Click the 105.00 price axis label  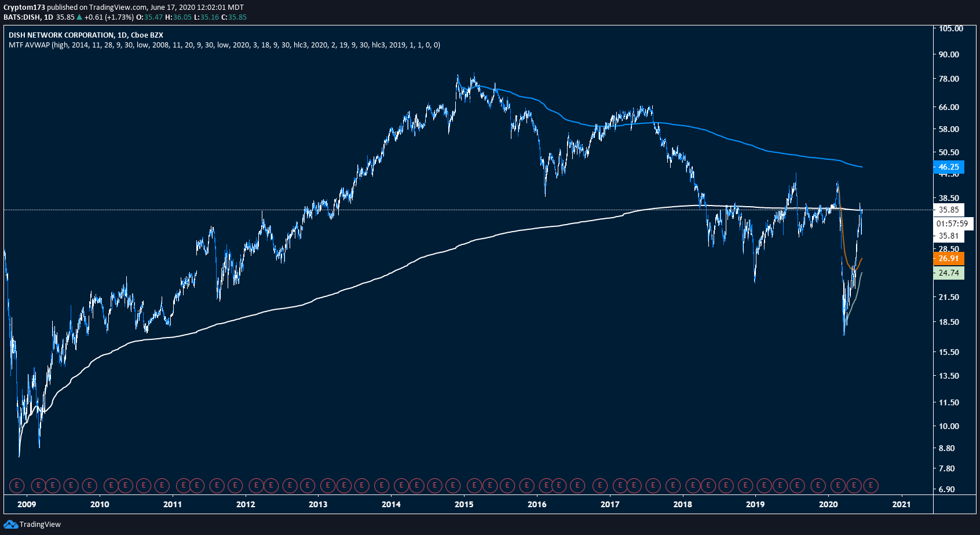[951, 28]
